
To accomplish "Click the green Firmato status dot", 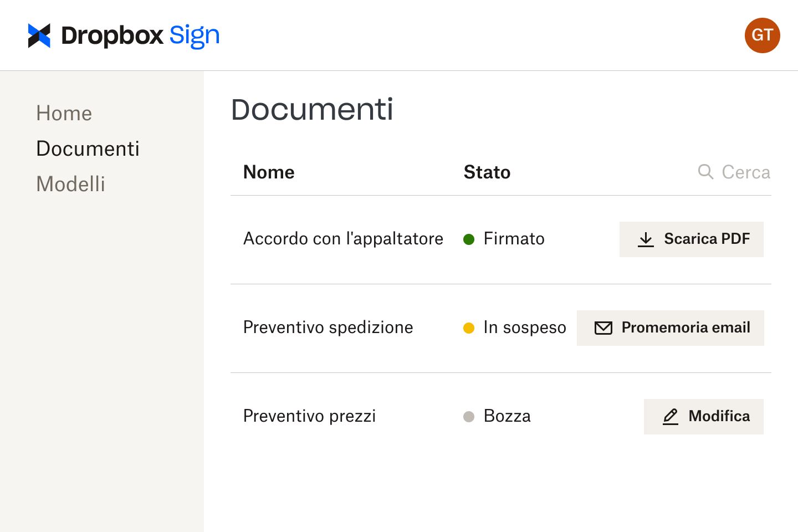I will (x=469, y=239).
